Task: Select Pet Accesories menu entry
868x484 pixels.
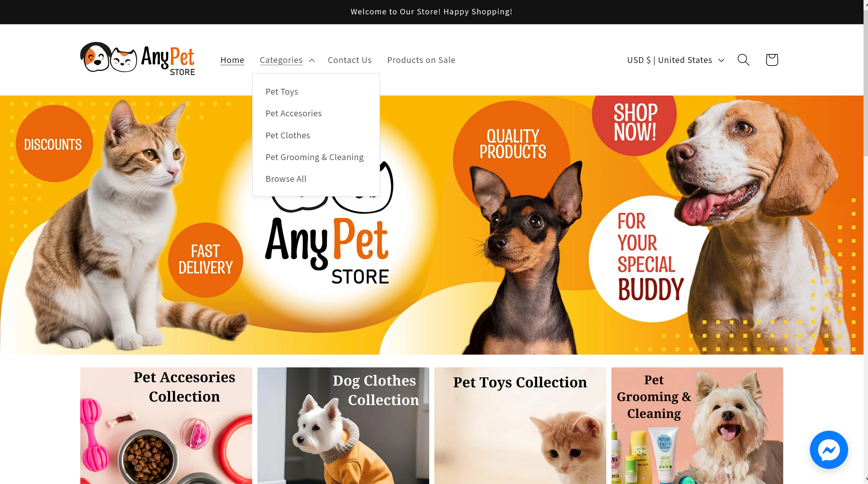Action: 293,113
